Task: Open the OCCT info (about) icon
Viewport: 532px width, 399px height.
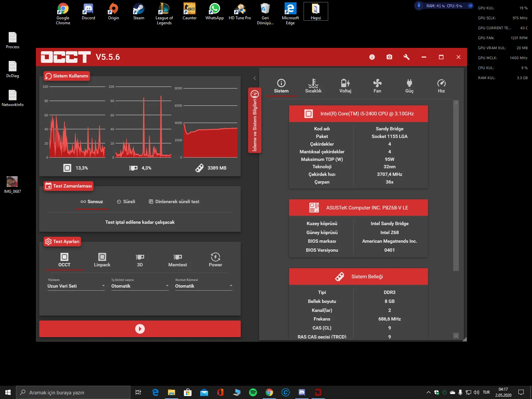Action: (x=372, y=57)
